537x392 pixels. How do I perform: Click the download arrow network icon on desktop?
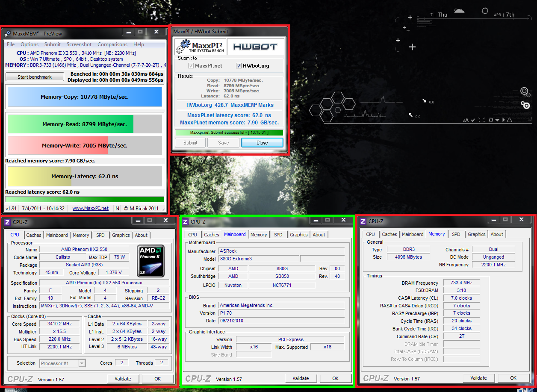(425, 101)
